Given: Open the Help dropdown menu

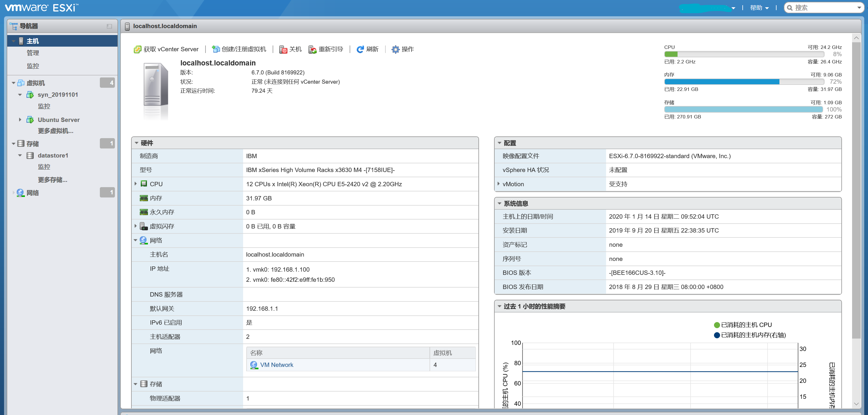Looking at the screenshot, I should click(x=759, y=8).
